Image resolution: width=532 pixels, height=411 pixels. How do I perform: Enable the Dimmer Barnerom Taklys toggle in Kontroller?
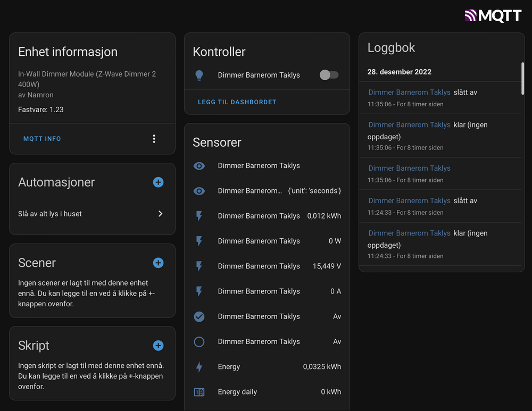(329, 75)
